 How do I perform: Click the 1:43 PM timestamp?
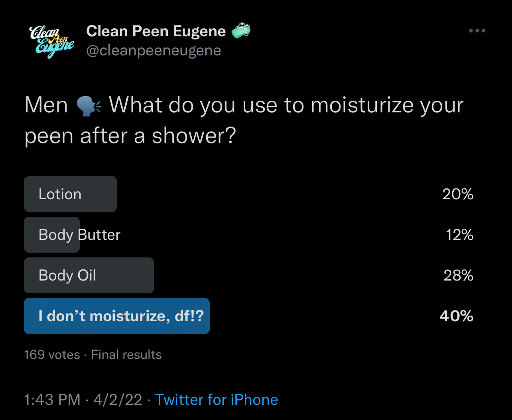click(52, 400)
